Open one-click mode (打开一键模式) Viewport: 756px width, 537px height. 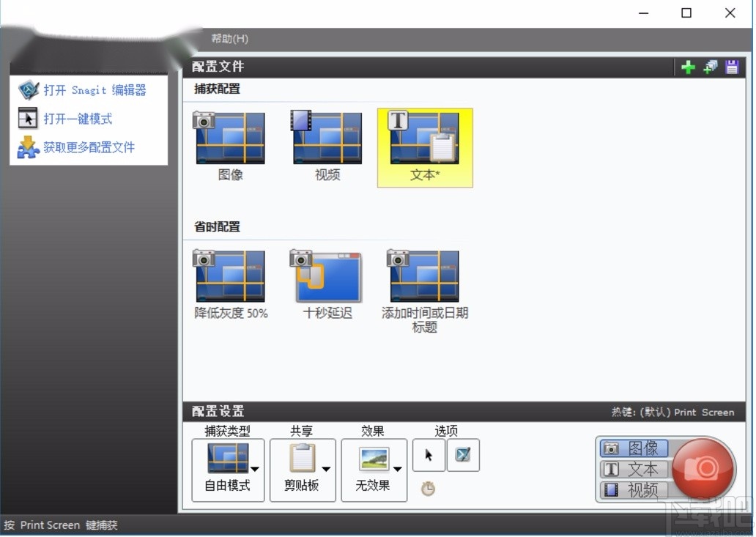point(78,119)
